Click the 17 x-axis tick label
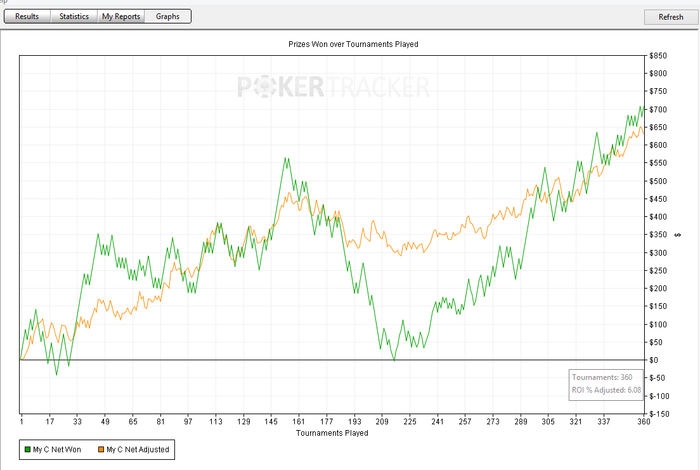700x470 pixels. click(x=50, y=421)
